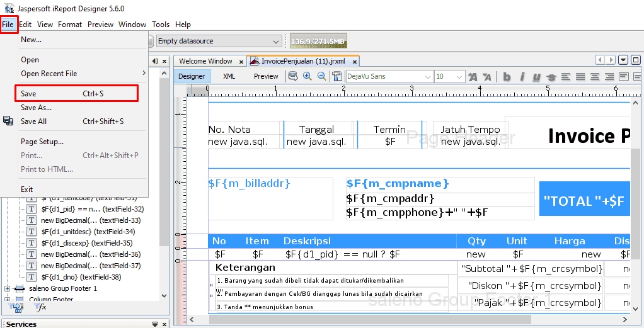This screenshot has width=644, height=328.
Task: Set vertical alignment to top
Action: [624, 76]
